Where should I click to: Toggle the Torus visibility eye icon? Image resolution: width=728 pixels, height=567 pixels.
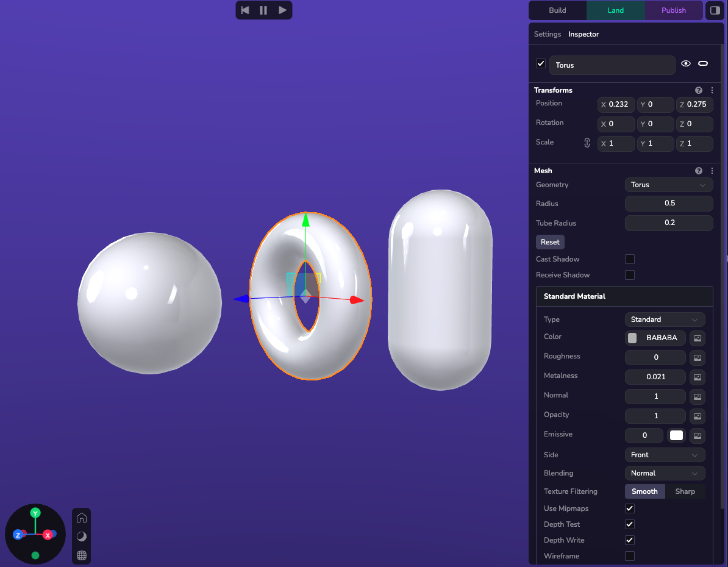tap(686, 63)
